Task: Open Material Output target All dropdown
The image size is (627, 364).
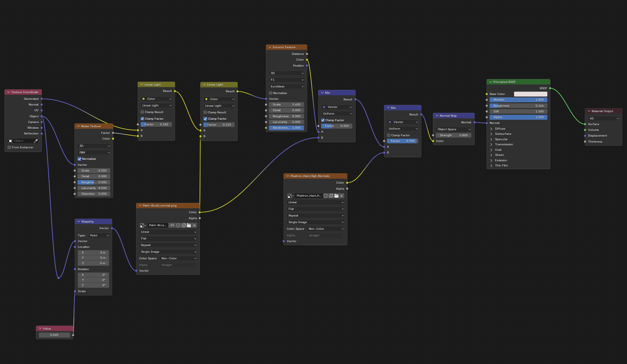Action: [x=603, y=119]
